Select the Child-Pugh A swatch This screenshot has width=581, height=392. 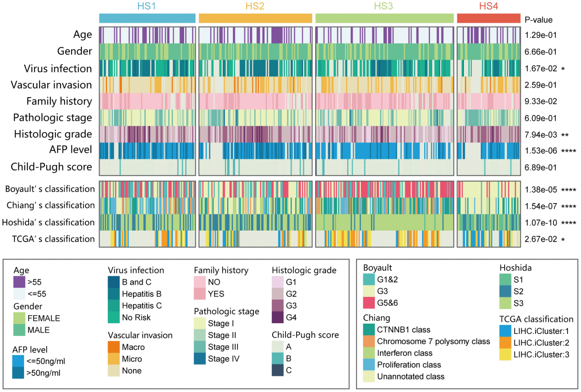coord(278,346)
